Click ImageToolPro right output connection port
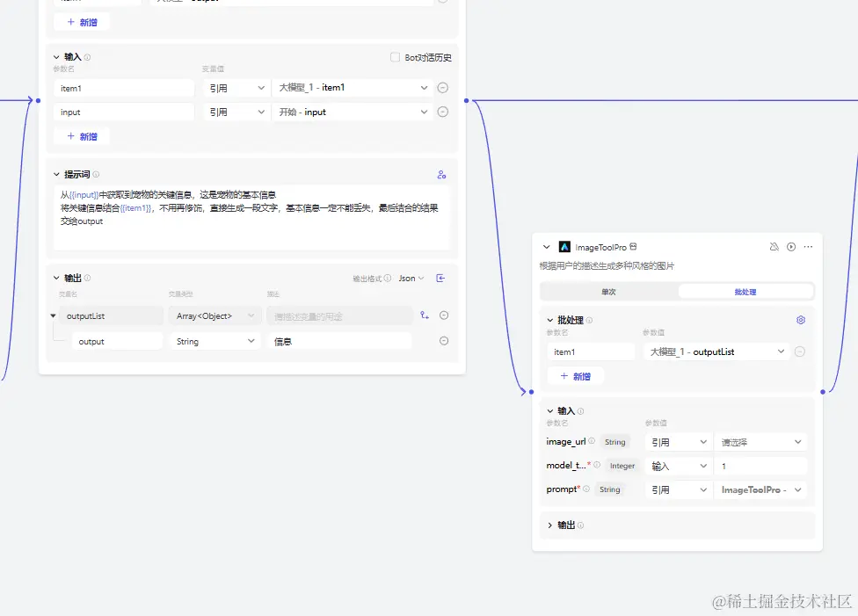This screenshot has height=616, width=858. tap(823, 392)
